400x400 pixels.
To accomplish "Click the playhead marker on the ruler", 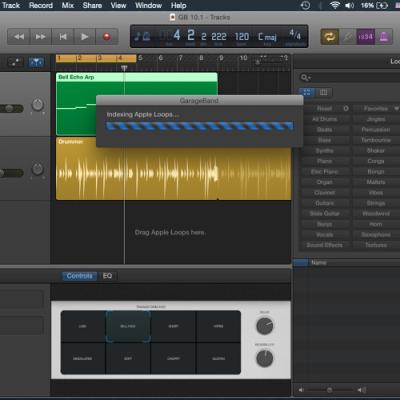I will 124,68.
